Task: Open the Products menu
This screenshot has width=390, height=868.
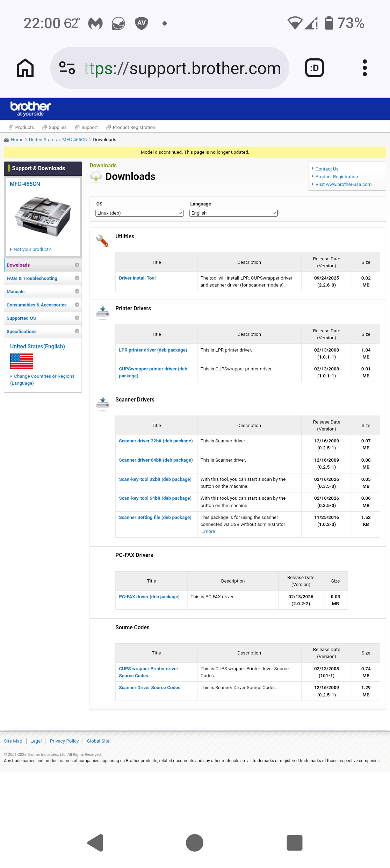Action: tap(21, 128)
